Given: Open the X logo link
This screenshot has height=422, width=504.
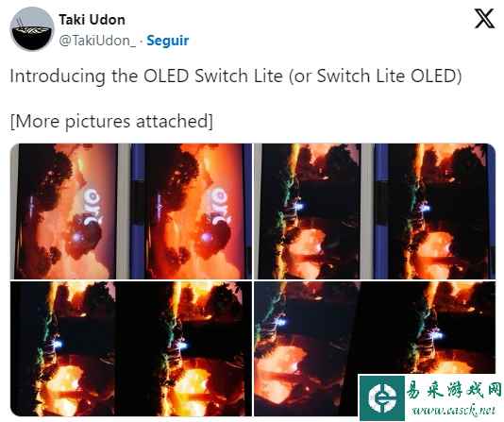Looking at the screenshot, I should (484, 19).
